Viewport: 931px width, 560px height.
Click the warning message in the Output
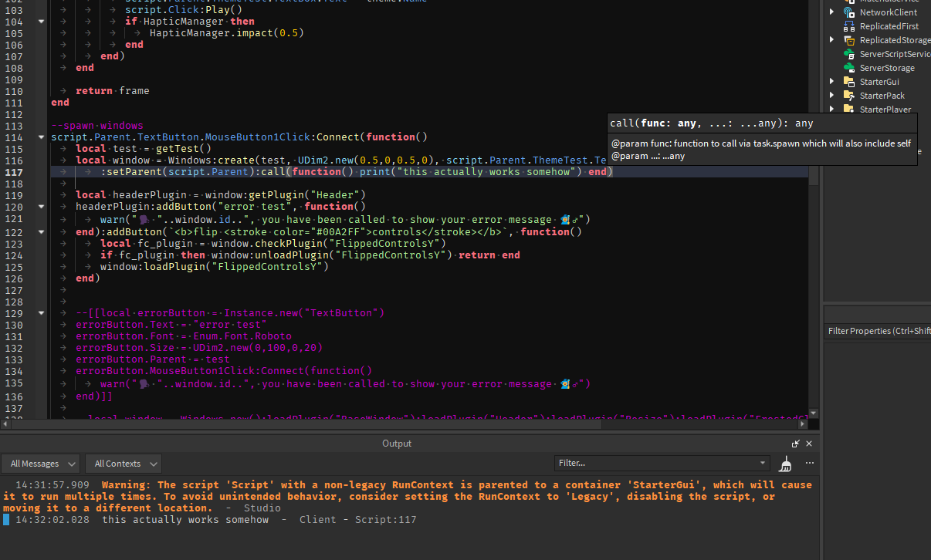386,495
